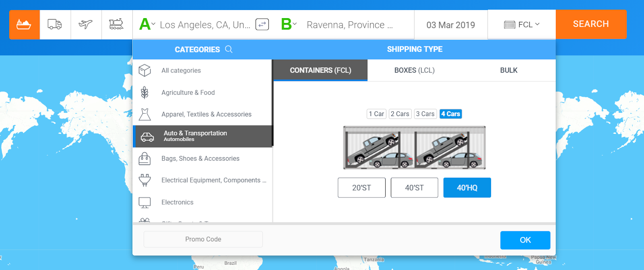This screenshot has width=644, height=270.
Task: Choose rail freight train icon
Action: click(x=117, y=25)
